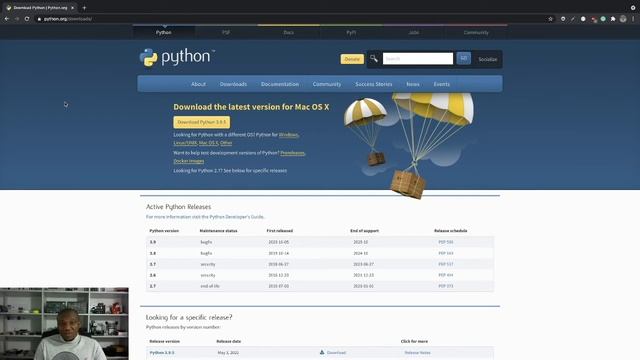Click the browser forward arrow
This screenshot has width=640, height=360.
click(17, 19)
